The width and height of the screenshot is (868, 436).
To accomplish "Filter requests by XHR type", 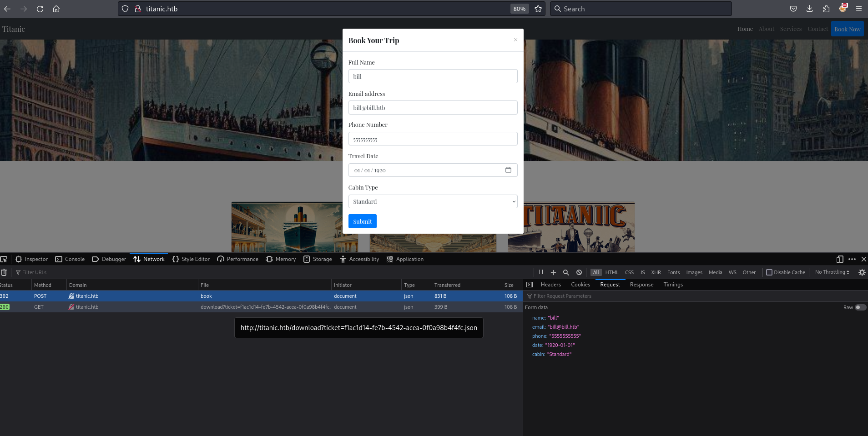I will 656,272.
